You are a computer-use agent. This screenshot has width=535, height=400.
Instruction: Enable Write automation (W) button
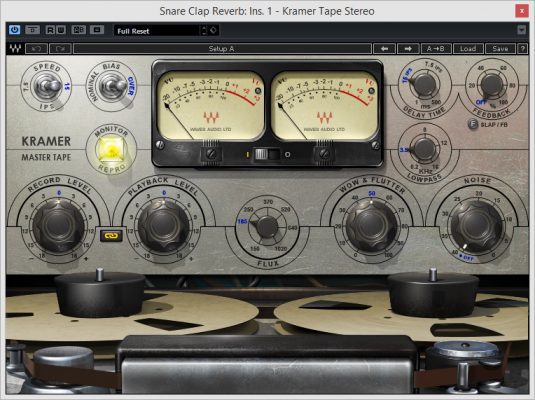(x=61, y=30)
